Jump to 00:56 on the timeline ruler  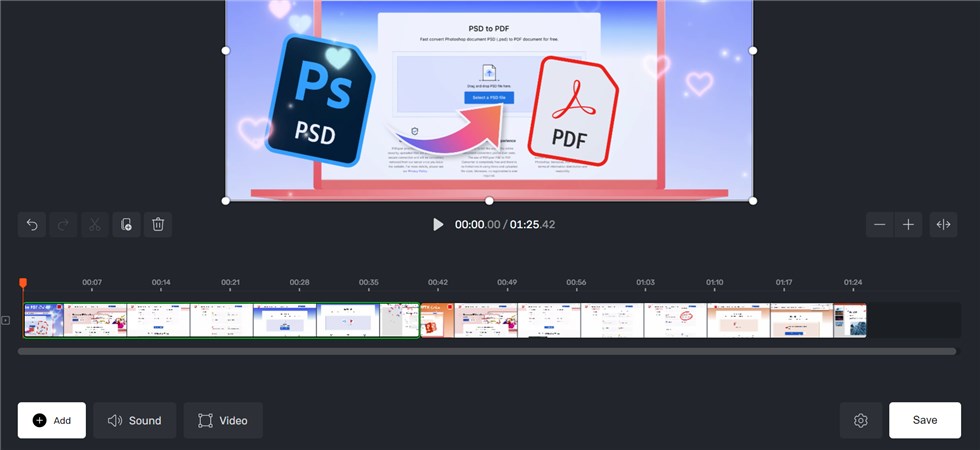(x=576, y=282)
